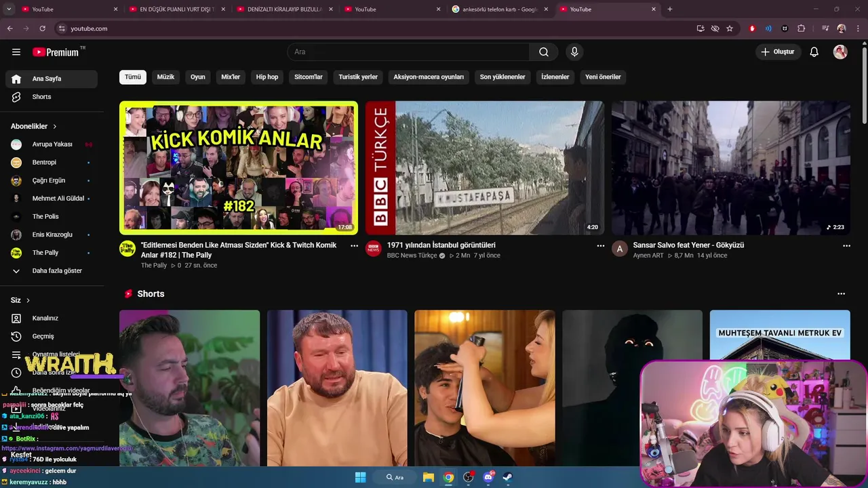Open Avrupa Yakası subscription channel
The image size is (868, 488).
coord(52,144)
